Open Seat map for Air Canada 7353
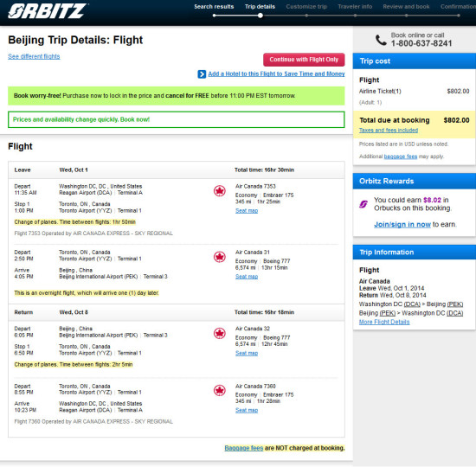This screenshot has height=467, width=476. (x=247, y=211)
